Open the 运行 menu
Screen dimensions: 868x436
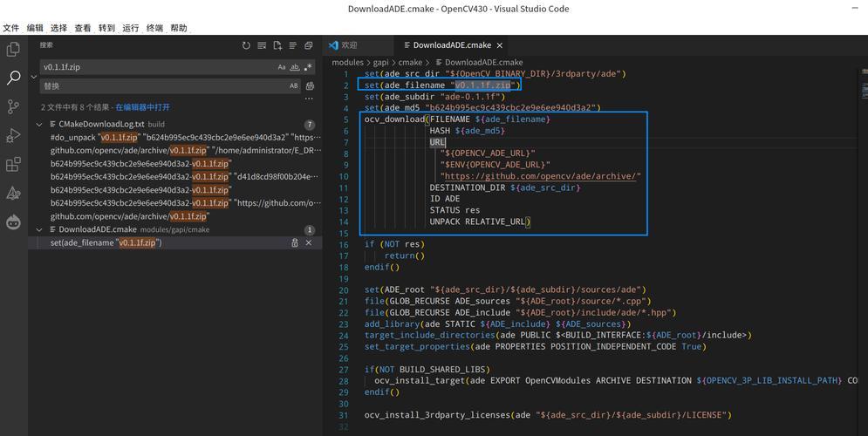tap(131, 28)
